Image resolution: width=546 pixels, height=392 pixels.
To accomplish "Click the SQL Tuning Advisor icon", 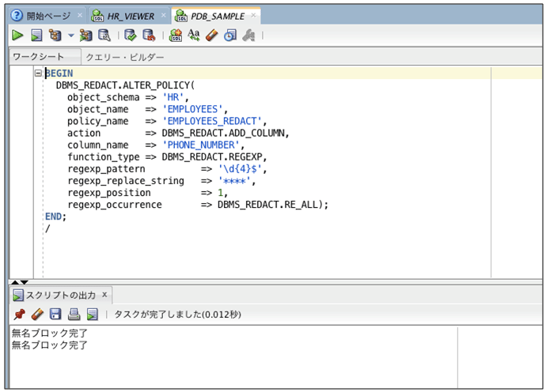I will (x=104, y=36).
